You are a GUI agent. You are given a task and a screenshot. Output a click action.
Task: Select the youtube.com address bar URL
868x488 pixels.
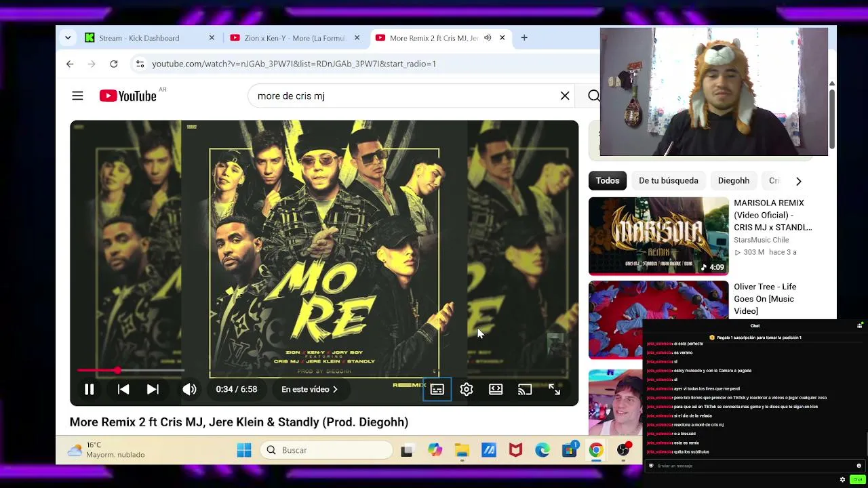tap(294, 64)
